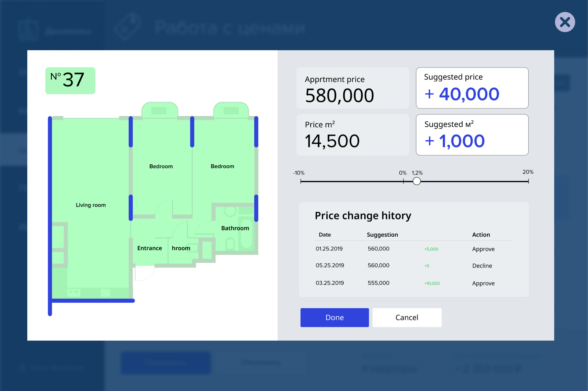588x391 pixels.
Task: Click the Done button
Action: pos(335,317)
